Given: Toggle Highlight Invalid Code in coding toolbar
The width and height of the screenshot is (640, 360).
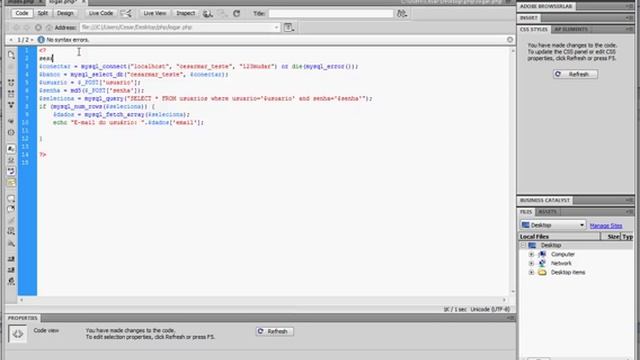Looking at the screenshot, I should pos(11,160).
